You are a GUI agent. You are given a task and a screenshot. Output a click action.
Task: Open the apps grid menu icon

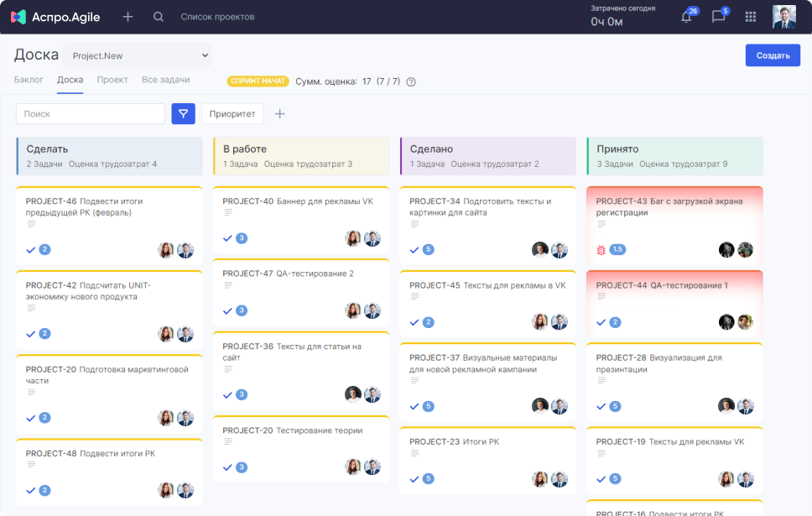(x=751, y=17)
